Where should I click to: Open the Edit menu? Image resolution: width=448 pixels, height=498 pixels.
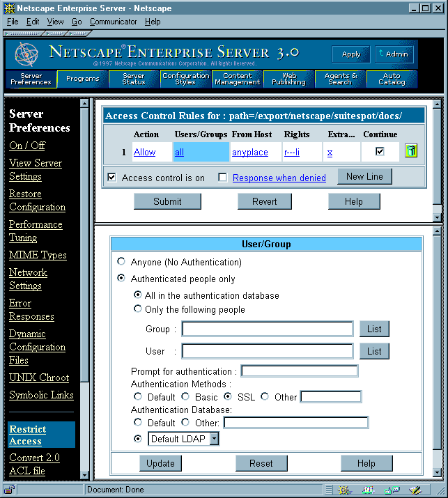[33, 22]
